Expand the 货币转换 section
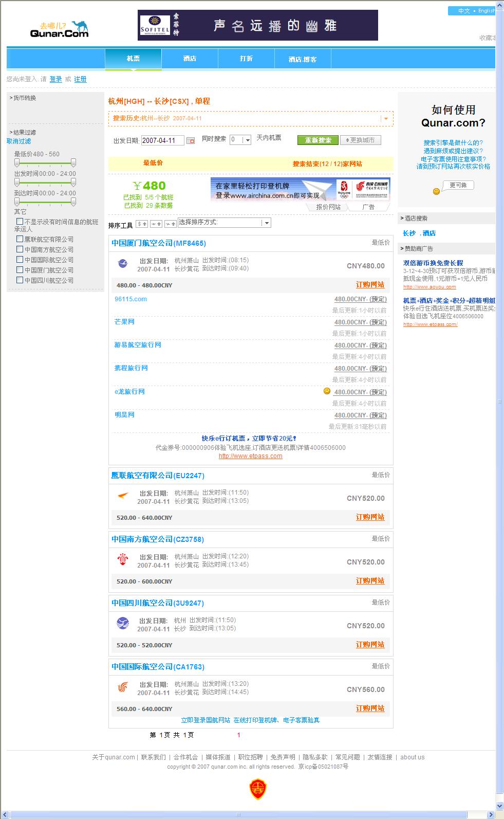The height and width of the screenshot is (819, 504). click(23, 98)
